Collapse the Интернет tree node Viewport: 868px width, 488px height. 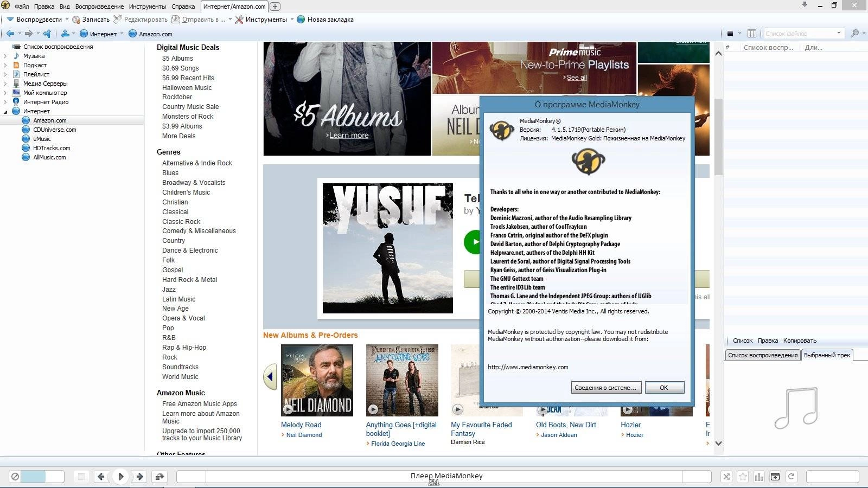click(5, 111)
